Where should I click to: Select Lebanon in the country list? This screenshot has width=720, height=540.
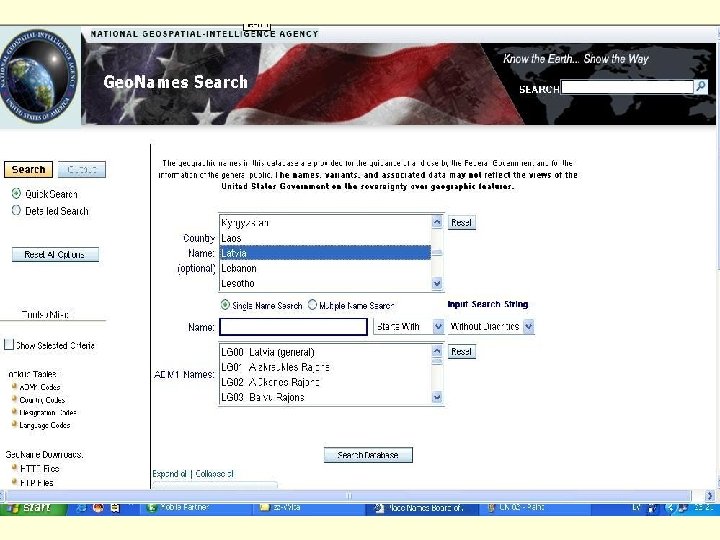coord(325,268)
